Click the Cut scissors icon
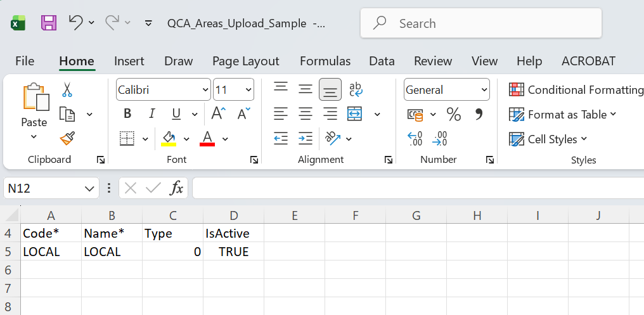644x315 pixels. [x=67, y=90]
